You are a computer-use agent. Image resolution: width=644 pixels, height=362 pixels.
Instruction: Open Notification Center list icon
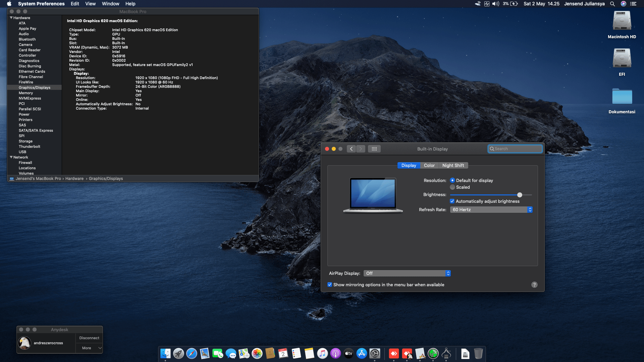coord(633,4)
